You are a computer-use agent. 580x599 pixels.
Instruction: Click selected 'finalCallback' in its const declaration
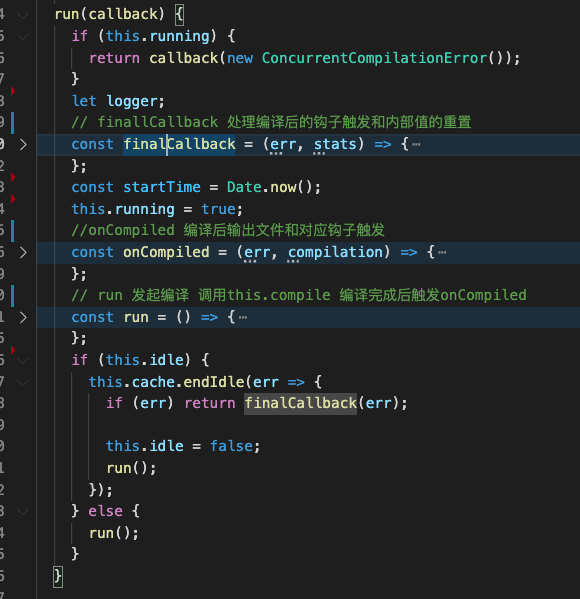click(179, 144)
